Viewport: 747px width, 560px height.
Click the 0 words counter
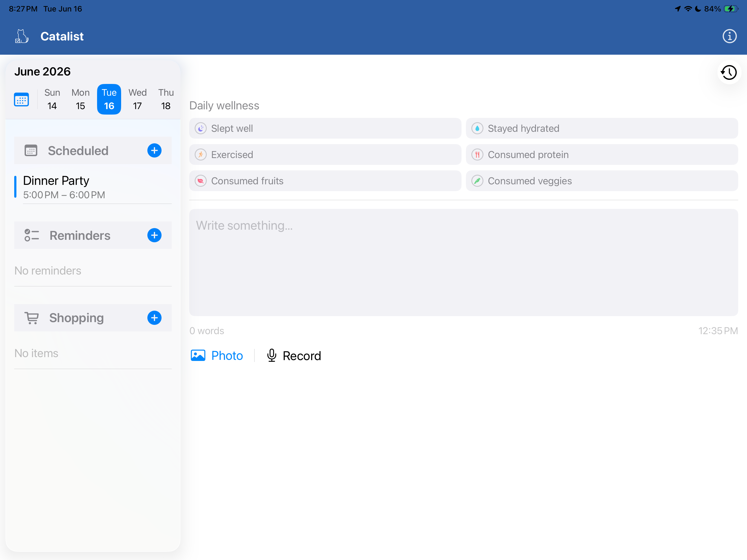coord(207,331)
